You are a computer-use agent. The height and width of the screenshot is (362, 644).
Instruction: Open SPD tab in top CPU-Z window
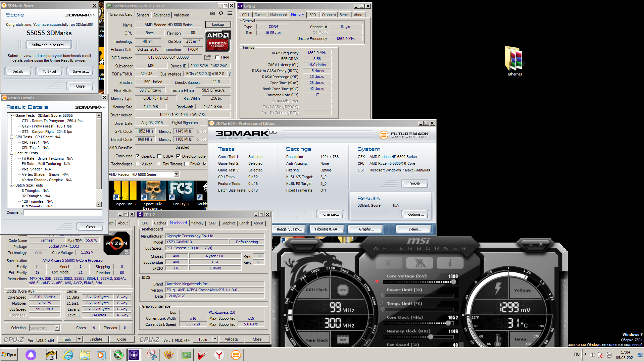pyautogui.click(x=312, y=15)
